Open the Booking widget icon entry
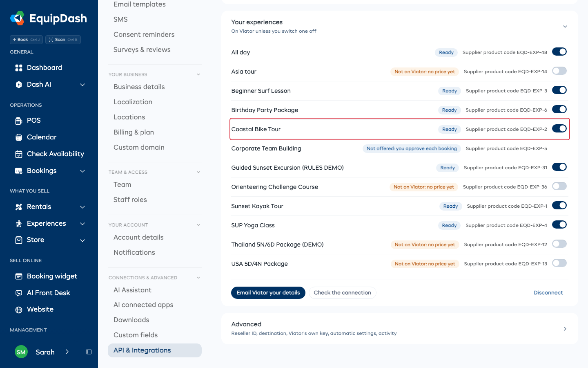The height and width of the screenshot is (368, 588). (x=18, y=276)
